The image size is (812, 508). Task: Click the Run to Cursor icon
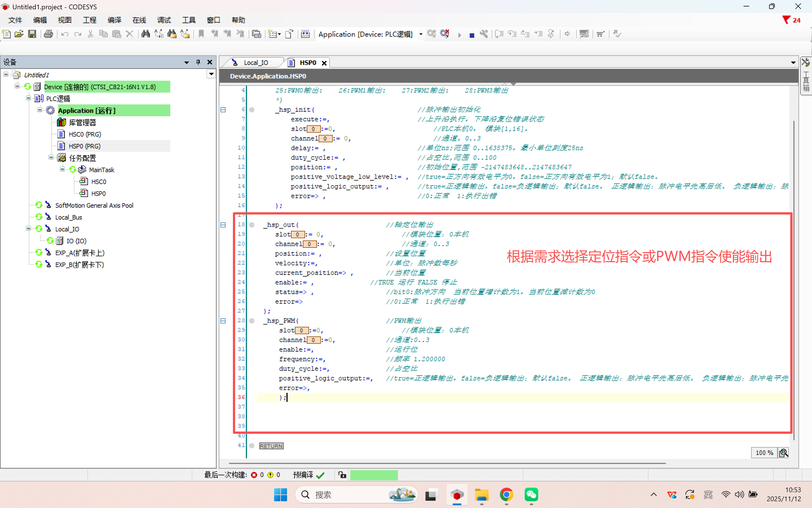(x=539, y=34)
